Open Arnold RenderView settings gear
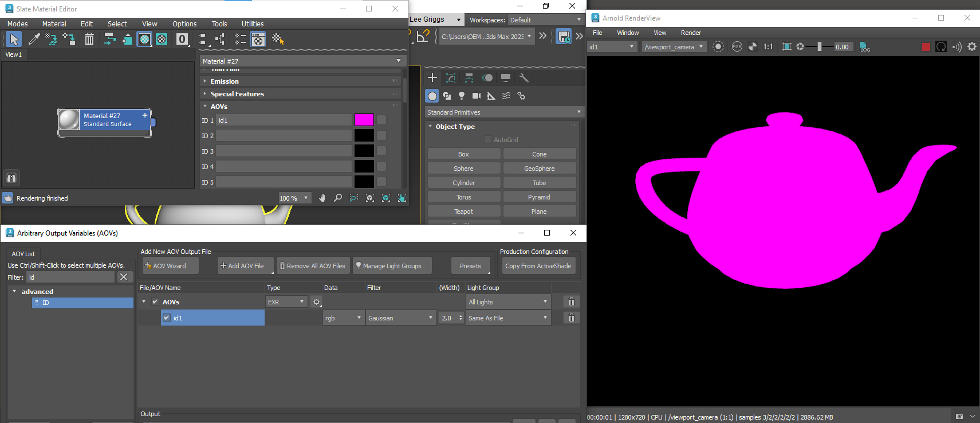 (x=972, y=47)
